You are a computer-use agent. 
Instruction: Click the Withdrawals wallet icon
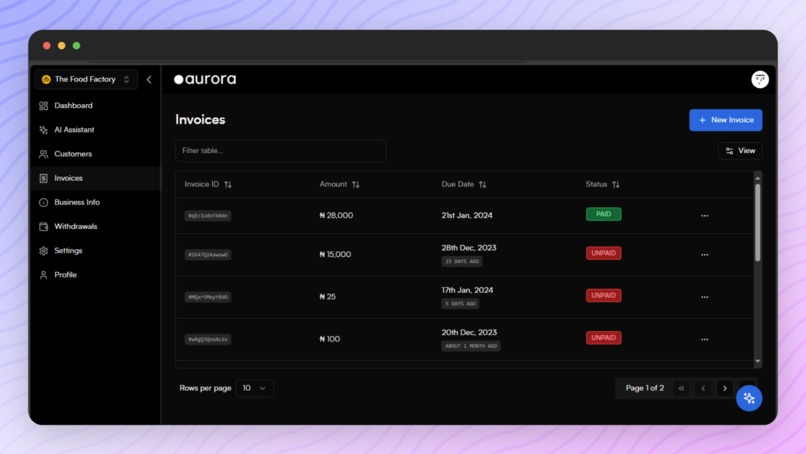(x=44, y=226)
